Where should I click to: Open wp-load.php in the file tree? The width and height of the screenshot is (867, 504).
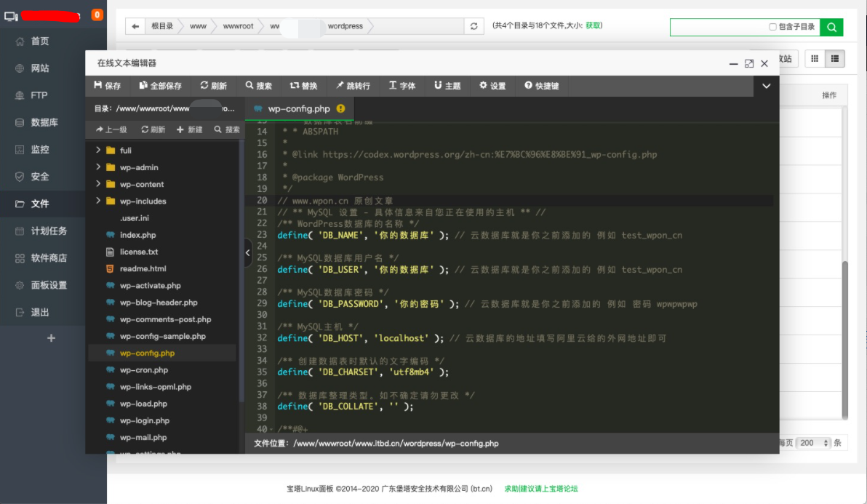[x=143, y=404]
